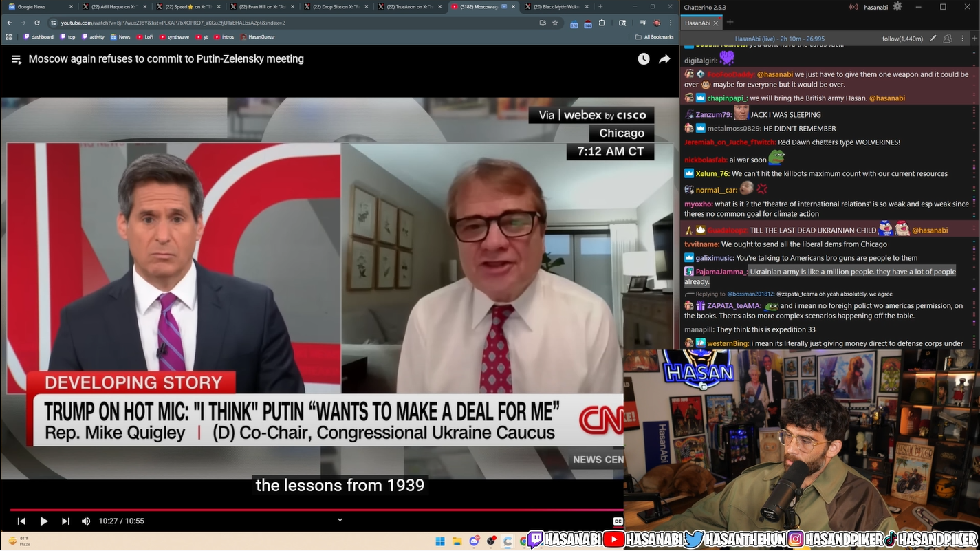Go forward in browser
Viewport: 980px width, 551px height.
tap(23, 23)
